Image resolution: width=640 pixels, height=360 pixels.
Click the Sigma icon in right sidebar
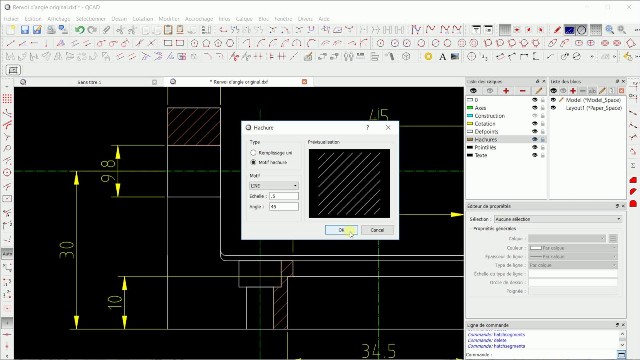(x=633, y=166)
